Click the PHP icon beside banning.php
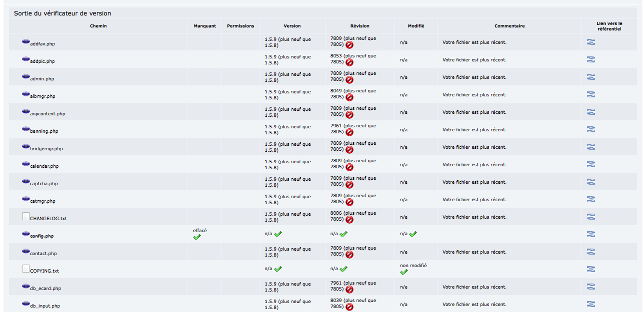 pyautogui.click(x=26, y=129)
